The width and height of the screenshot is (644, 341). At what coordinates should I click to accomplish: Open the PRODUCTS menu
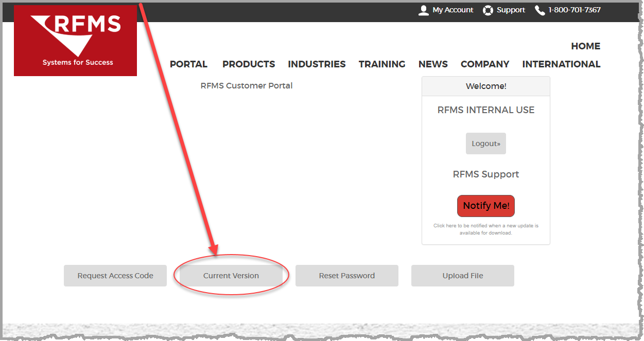click(x=249, y=64)
